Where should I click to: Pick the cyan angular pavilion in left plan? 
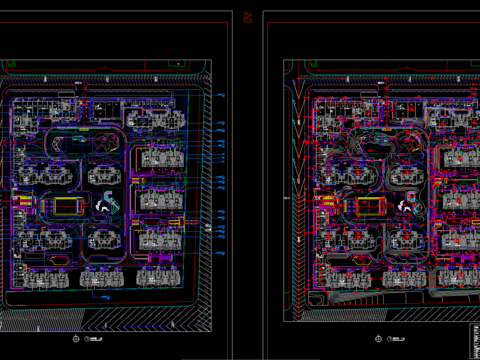click(112, 201)
